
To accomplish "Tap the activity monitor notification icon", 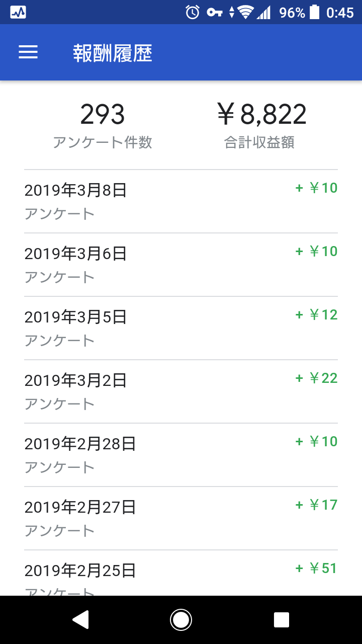I will click(18, 13).
